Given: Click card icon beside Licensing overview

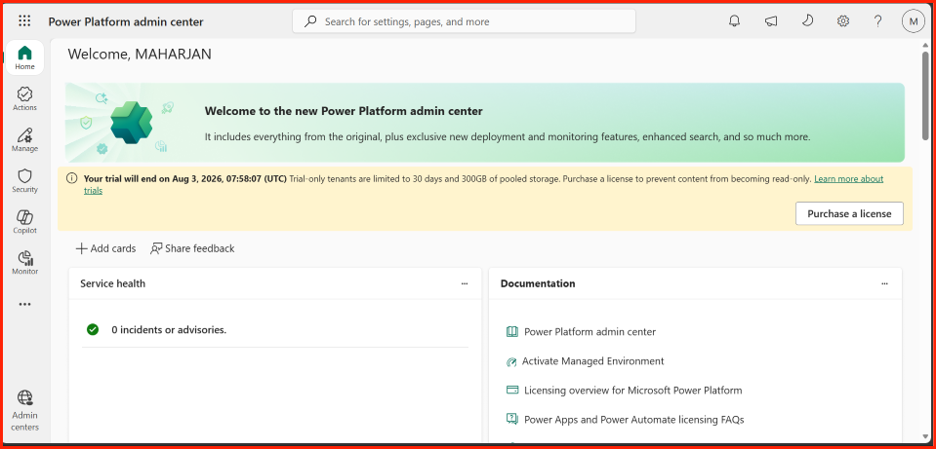Looking at the screenshot, I should point(512,390).
